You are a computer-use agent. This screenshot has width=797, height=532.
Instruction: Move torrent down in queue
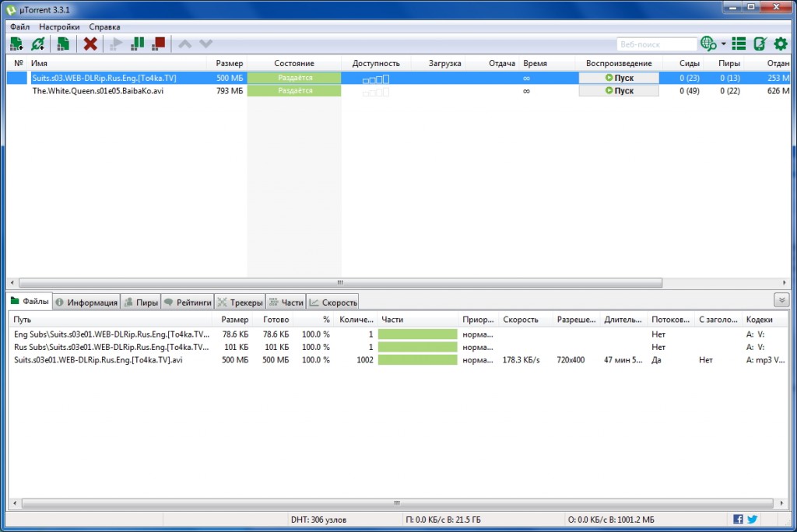pyautogui.click(x=205, y=44)
